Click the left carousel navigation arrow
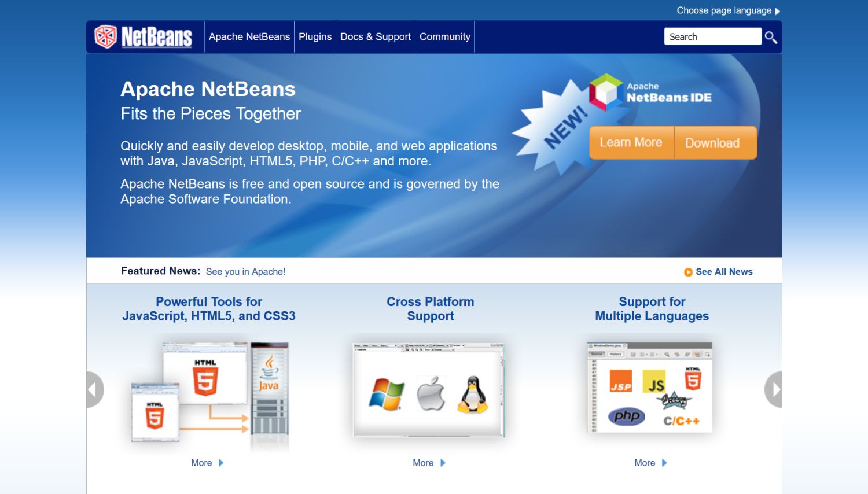 coord(94,389)
